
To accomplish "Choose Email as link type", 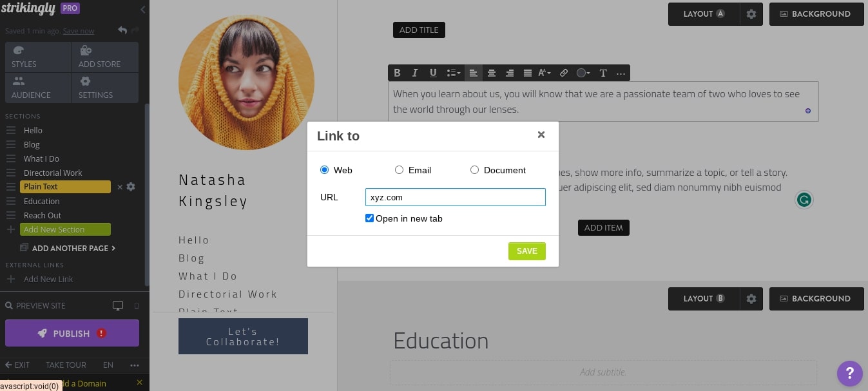I will click(399, 169).
